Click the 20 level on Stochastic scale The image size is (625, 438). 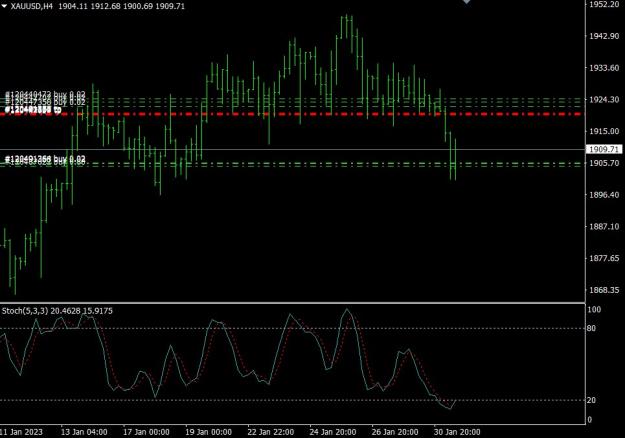(x=592, y=400)
